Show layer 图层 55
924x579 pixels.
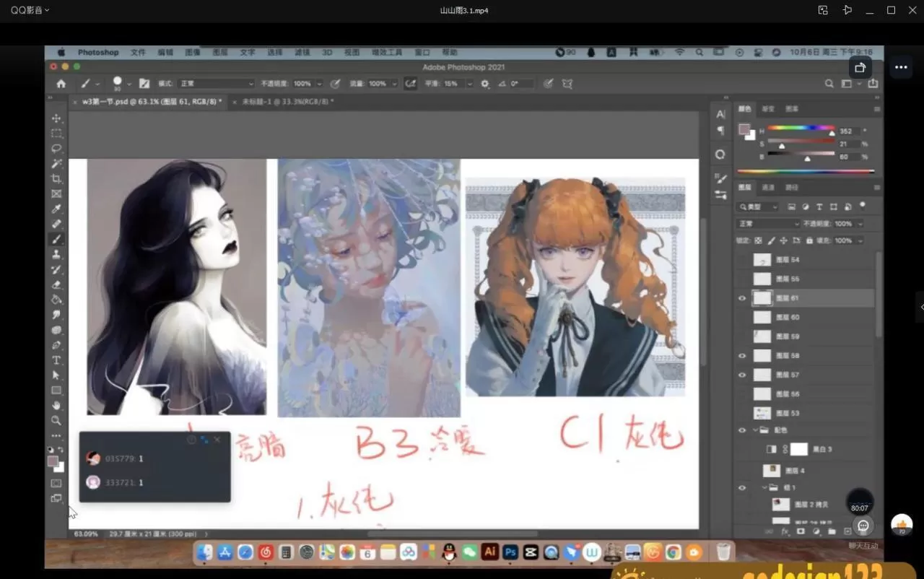click(742, 279)
